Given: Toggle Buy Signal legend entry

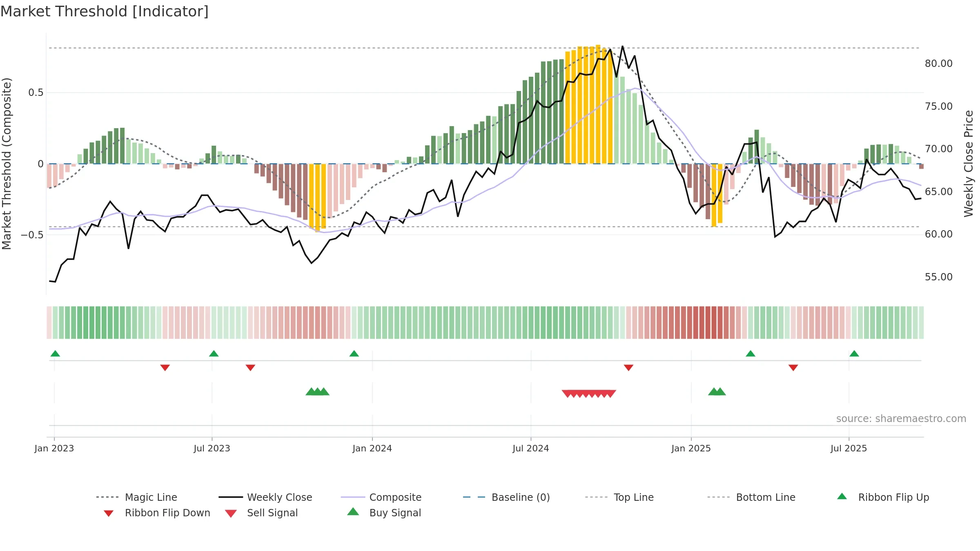Looking at the screenshot, I should coord(384,513).
